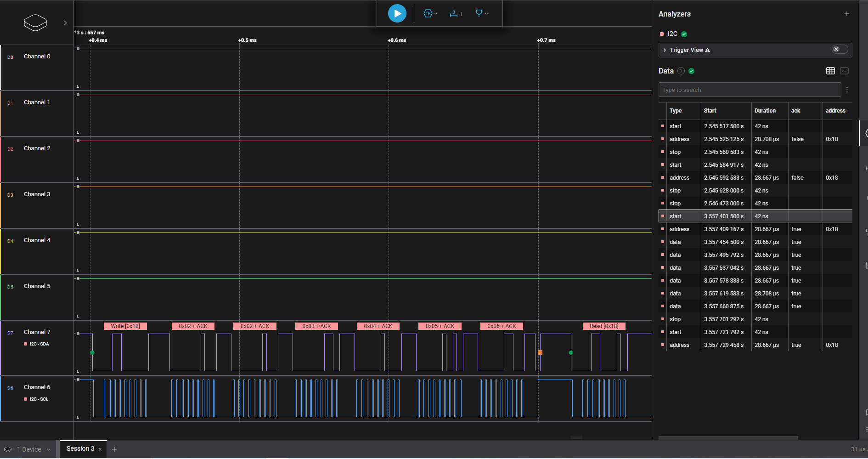Open the 1 Device dropdown
Screen dimensions: 868x459
pyautogui.click(x=28, y=449)
